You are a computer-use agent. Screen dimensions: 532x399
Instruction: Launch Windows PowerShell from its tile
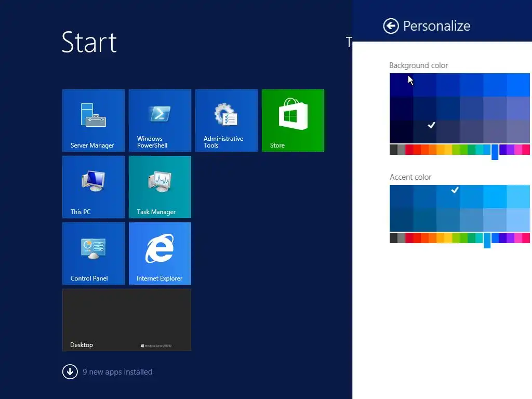(160, 121)
